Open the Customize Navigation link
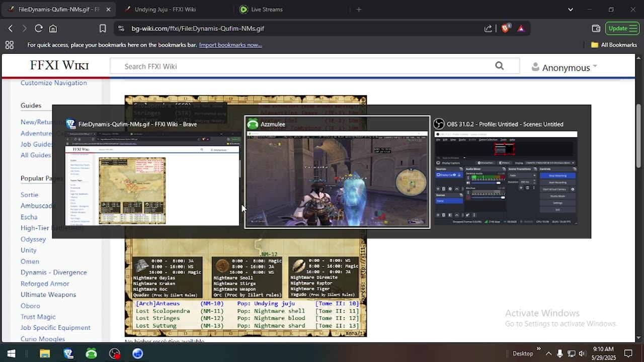The height and width of the screenshot is (362, 644). tap(54, 83)
